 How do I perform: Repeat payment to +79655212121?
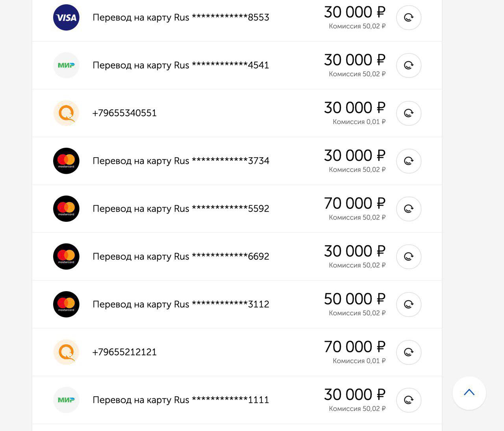pos(409,352)
